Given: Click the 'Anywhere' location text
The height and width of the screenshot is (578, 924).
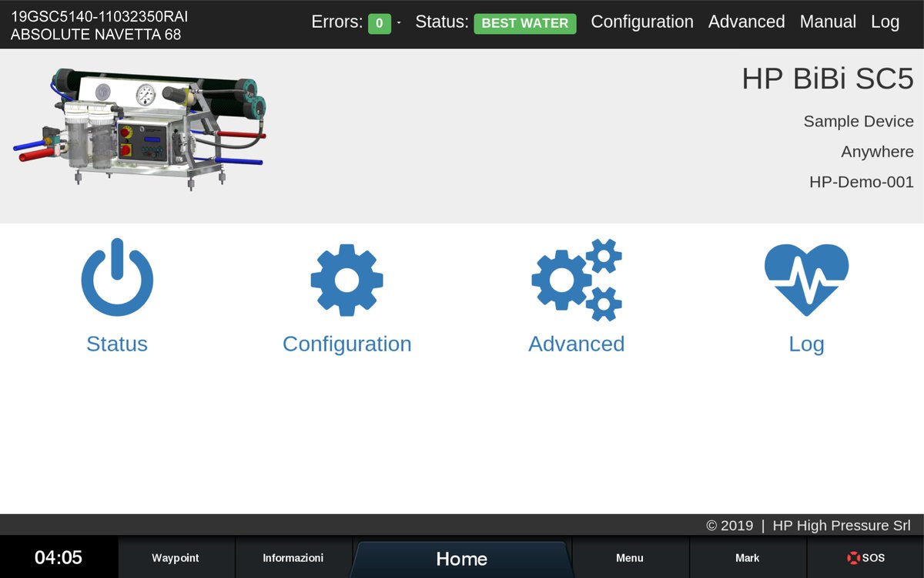Looking at the screenshot, I should 877,152.
